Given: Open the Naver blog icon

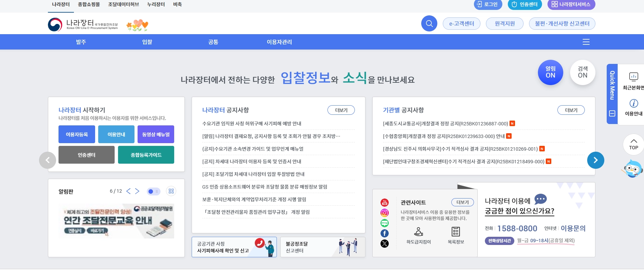Looking at the screenshot, I should click(x=385, y=223).
